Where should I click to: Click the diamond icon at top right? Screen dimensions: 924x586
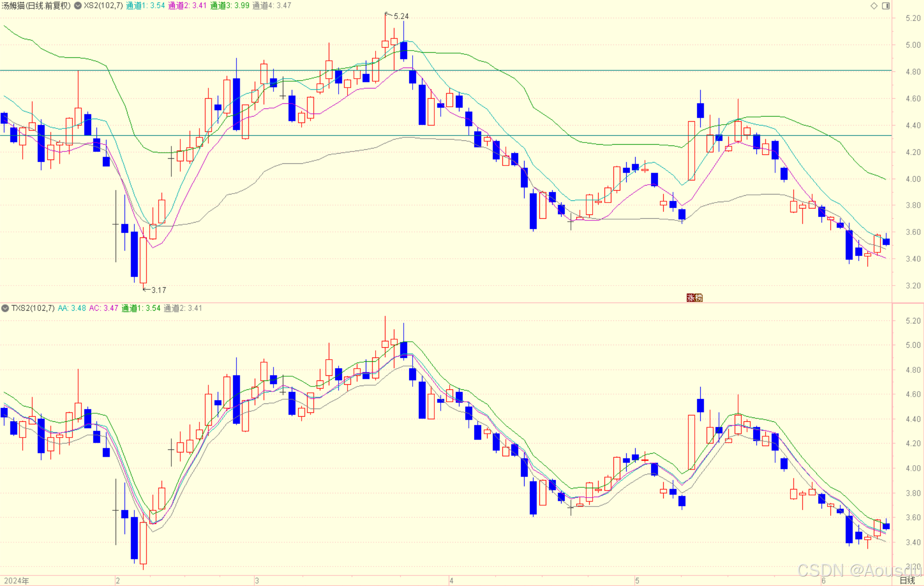pyautogui.click(x=874, y=6)
